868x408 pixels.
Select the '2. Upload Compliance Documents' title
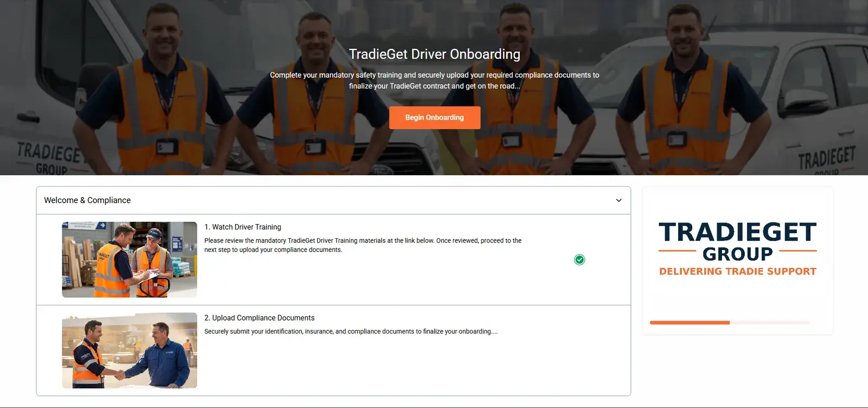[259, 318]
